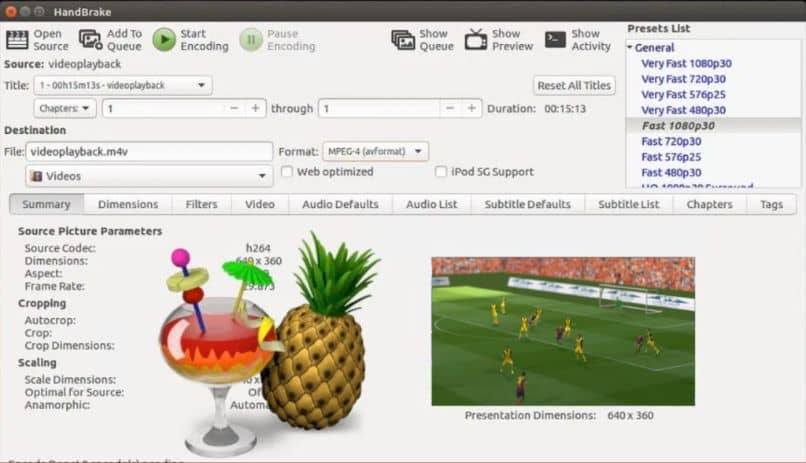Select the Fast 576p25 preset

coord(671,157)
